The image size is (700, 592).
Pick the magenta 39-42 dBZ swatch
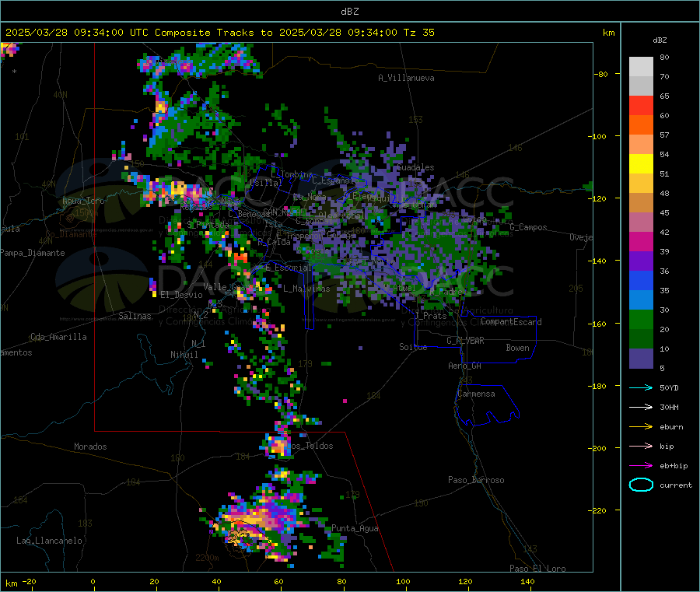click(641, 241)
